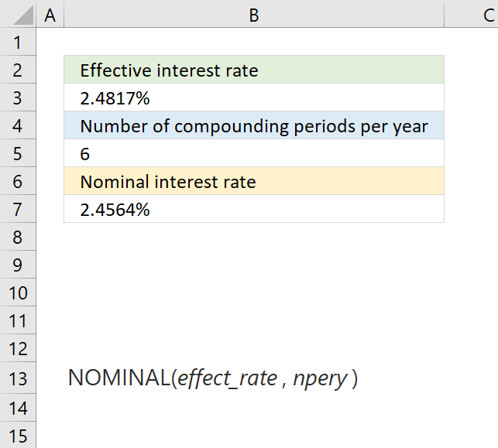Select row 10 header
The image size is (498, 448).
pos(18,292)
